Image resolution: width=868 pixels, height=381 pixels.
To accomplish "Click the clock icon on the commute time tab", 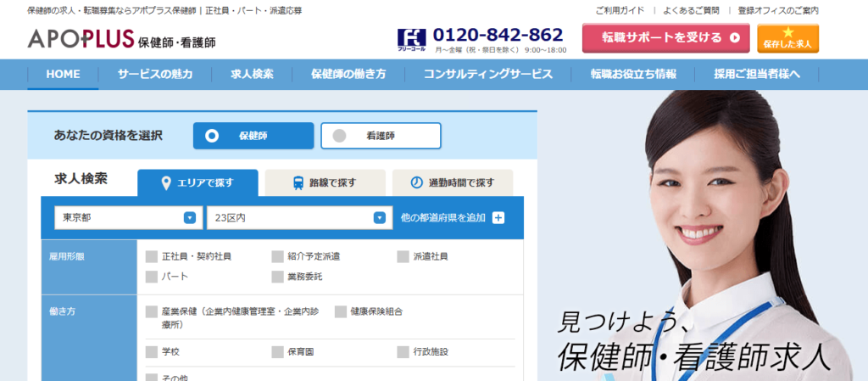I will pos(416,182).
